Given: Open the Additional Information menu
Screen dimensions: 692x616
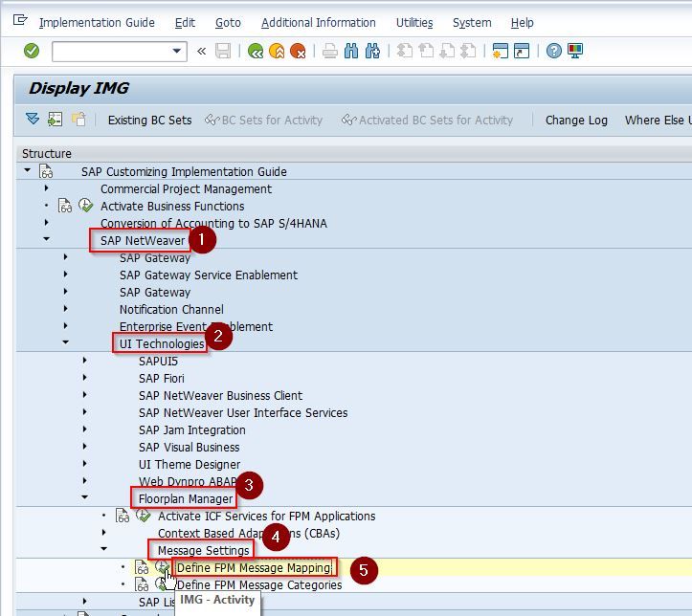Looking at the screenshot, I should tap(318, 23).
